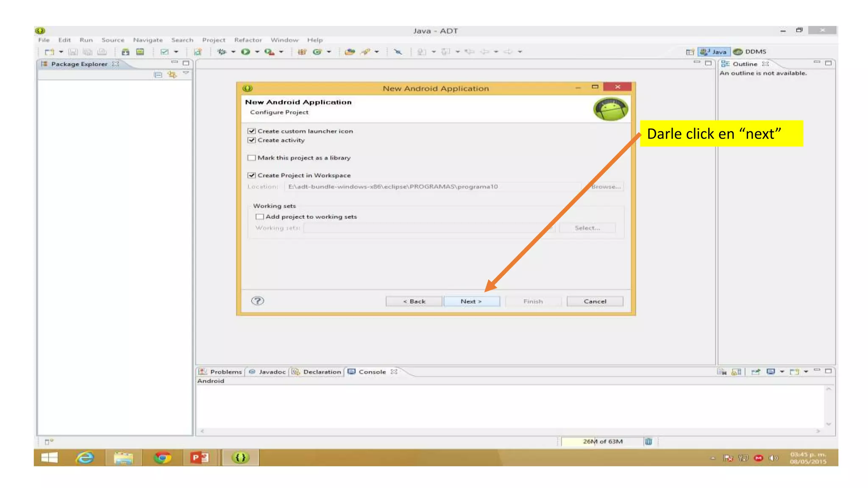Open Chrome from the Windows taskbar
The width and height of the screenshot is (868, 488).
162,457
